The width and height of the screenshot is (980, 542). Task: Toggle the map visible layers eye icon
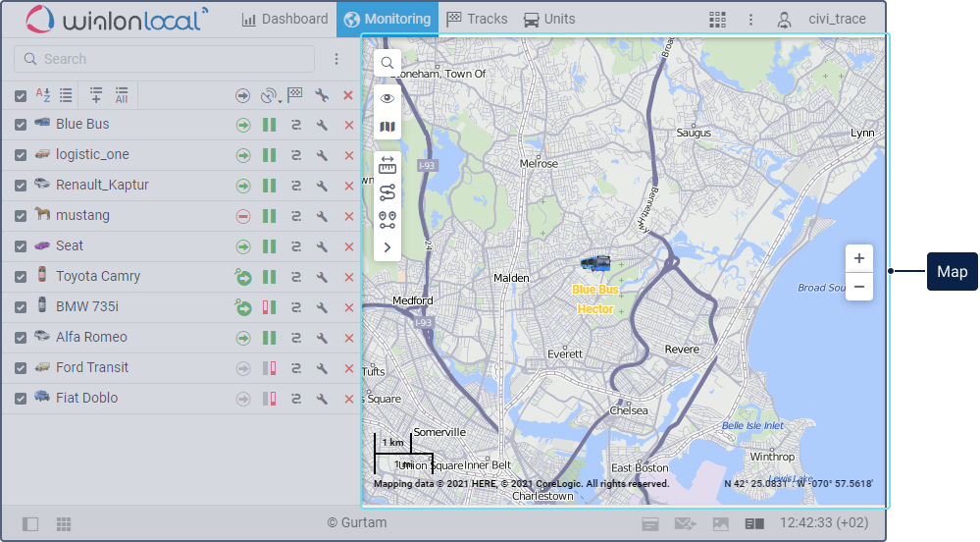pyautogui.click(x=387, y=98)
